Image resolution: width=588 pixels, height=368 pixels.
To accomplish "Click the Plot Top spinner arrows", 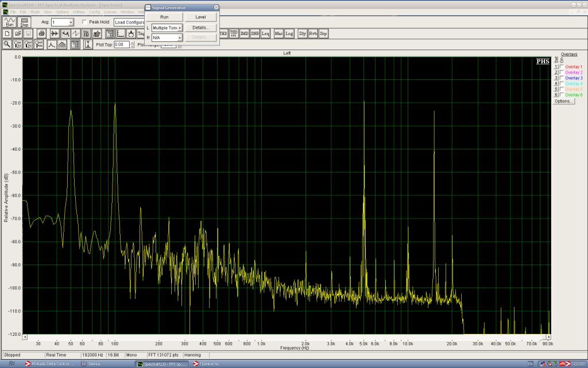I will point(132,45).
